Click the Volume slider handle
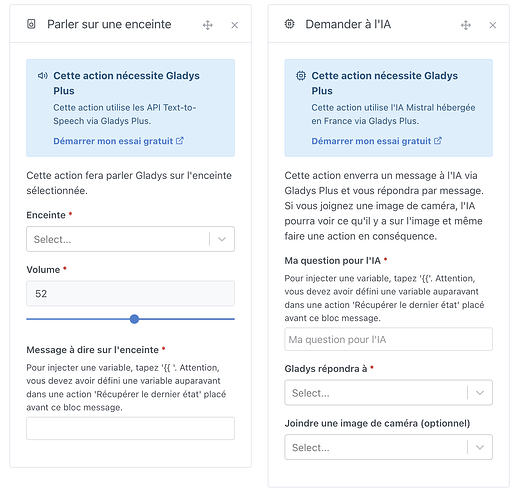518x500 pixels. (x=134, y=319)
